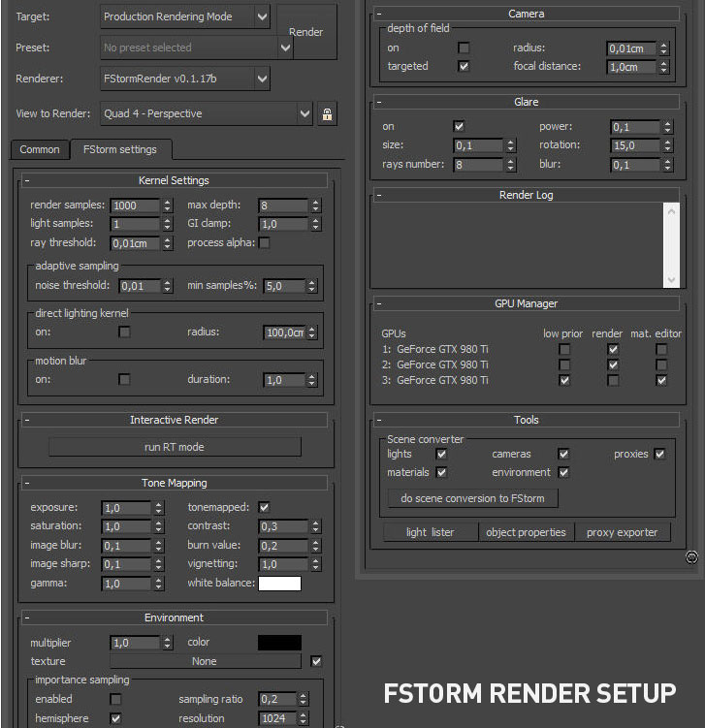Toggle render for GPU 2

(613, 364)
